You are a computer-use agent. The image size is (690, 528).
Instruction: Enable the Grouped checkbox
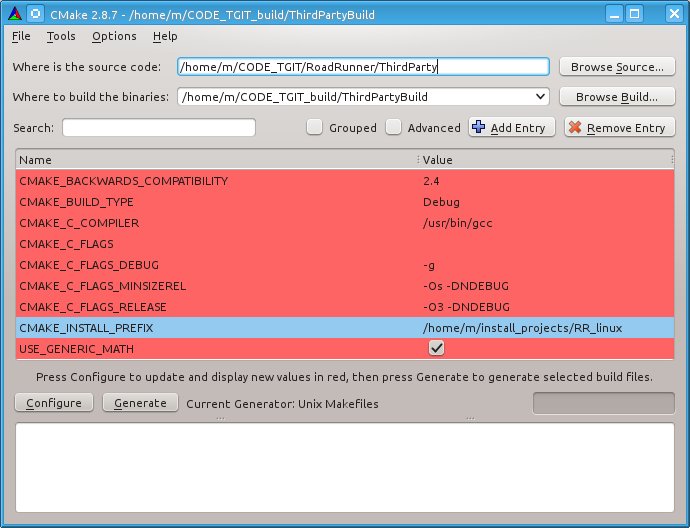(x=315, y=128)
